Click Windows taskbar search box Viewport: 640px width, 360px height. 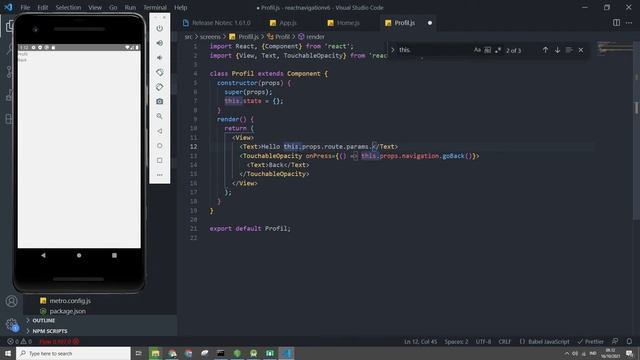pos(73,353)
